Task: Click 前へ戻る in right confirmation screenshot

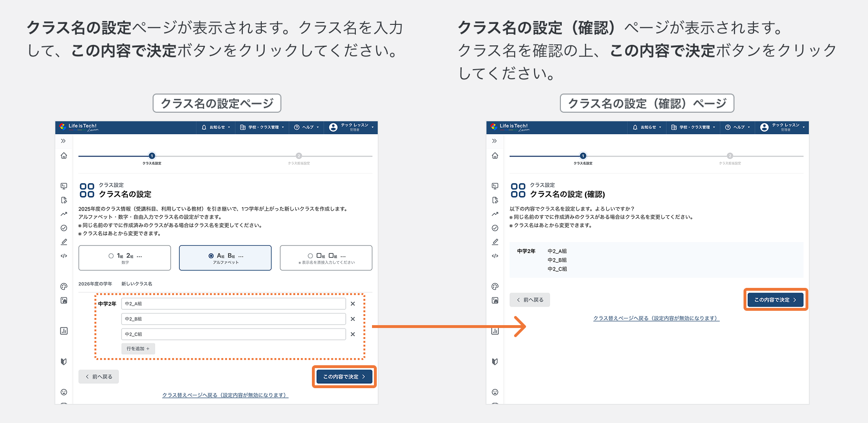Action: pos(530,300)
